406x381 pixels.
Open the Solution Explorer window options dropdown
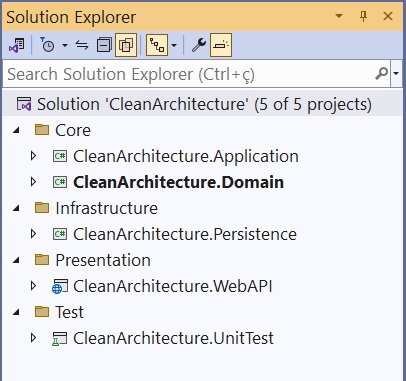click(339, 16)
